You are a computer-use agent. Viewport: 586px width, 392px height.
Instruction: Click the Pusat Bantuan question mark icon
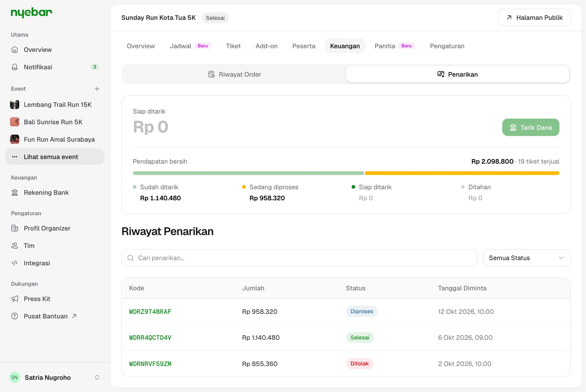[x=15, y=316]
